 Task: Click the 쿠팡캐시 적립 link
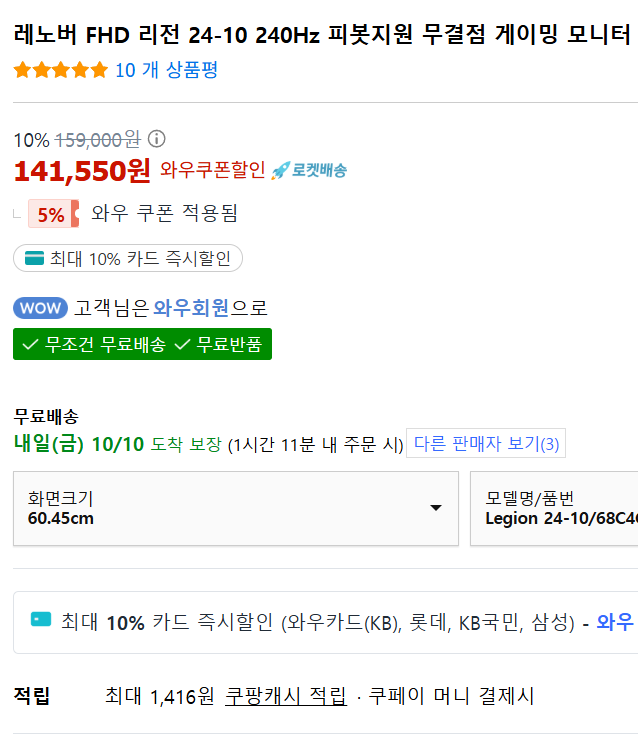tap(286, 696)
